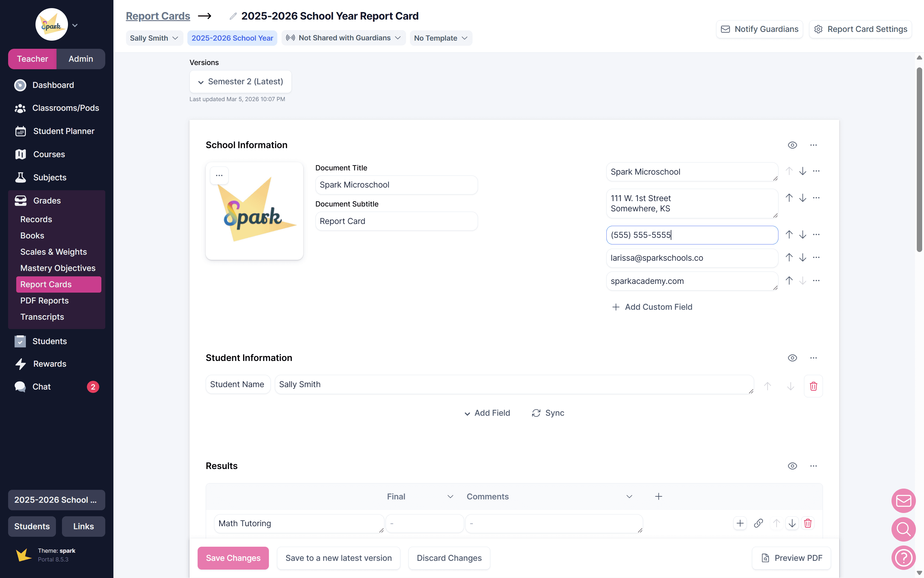
Task: Switch to Admin mode
Action: coord(81,59)
